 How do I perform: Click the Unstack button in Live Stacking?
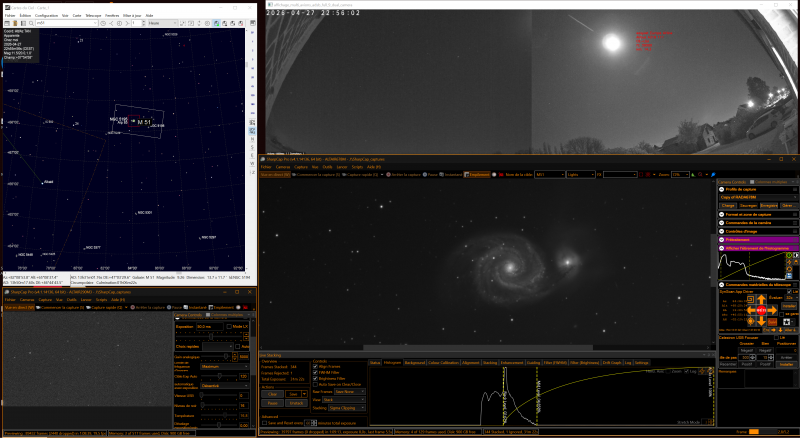coord(296,403)
